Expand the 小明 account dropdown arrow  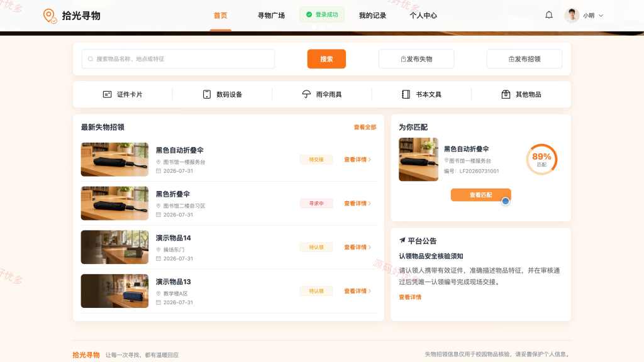coord(601,16)
